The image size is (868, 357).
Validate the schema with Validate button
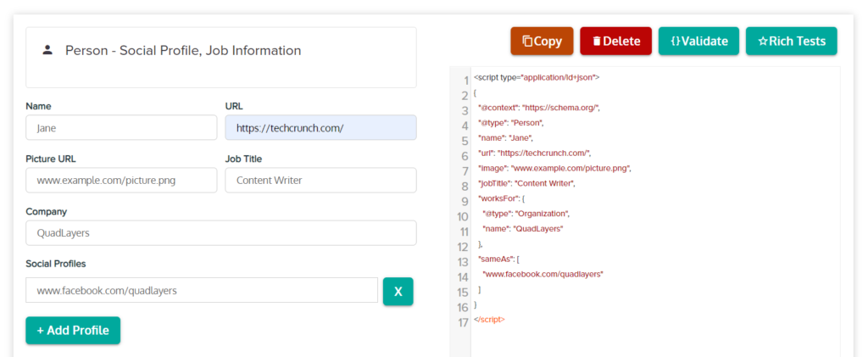click(x=698, y=41)
